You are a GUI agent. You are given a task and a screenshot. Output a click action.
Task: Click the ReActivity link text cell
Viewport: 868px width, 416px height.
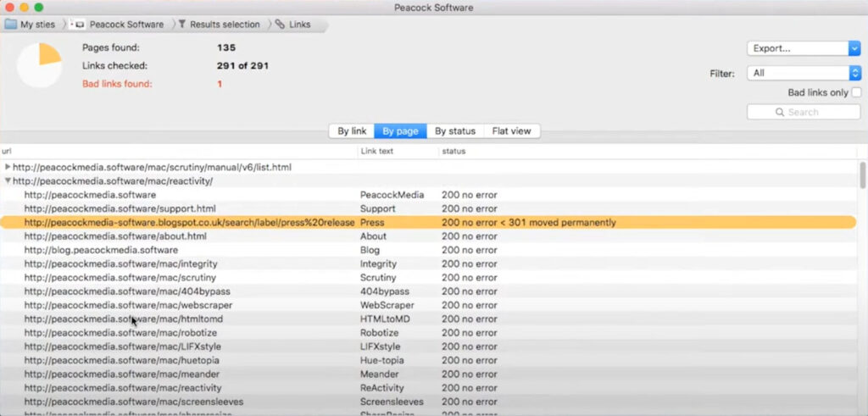382,388
